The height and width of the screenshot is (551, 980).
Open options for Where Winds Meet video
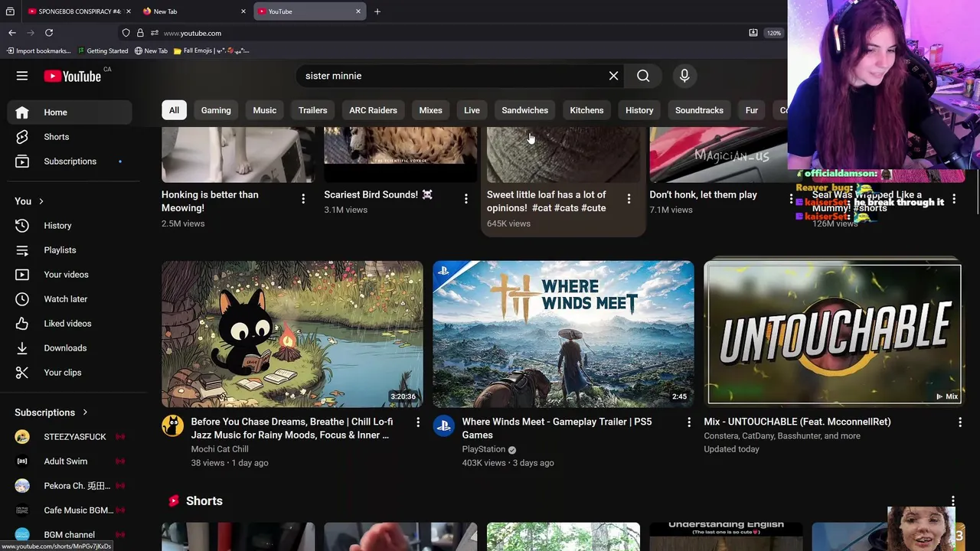pyautogui.click(x=688, y=422)
